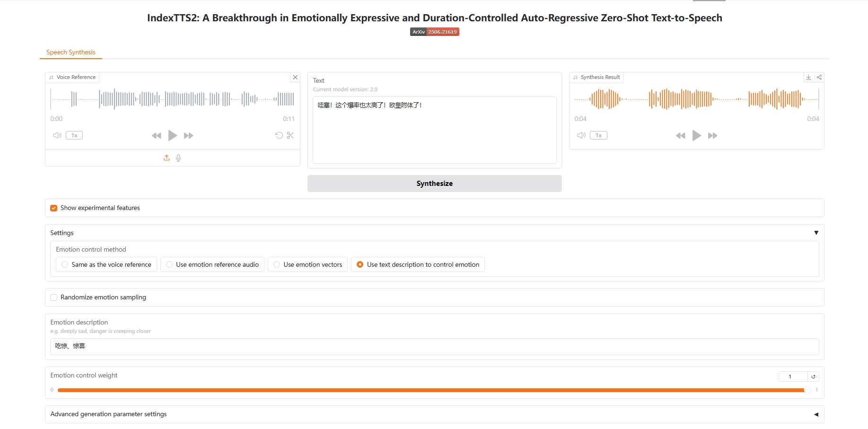Open the Speech Synthesis tab
868x429 pixels.
pyautogui.click(x=71, y=52)
